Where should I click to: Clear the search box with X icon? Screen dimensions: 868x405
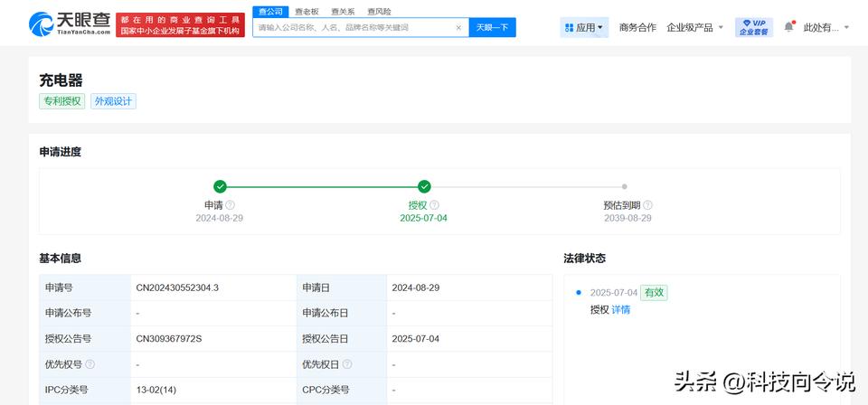coord(458,27)
